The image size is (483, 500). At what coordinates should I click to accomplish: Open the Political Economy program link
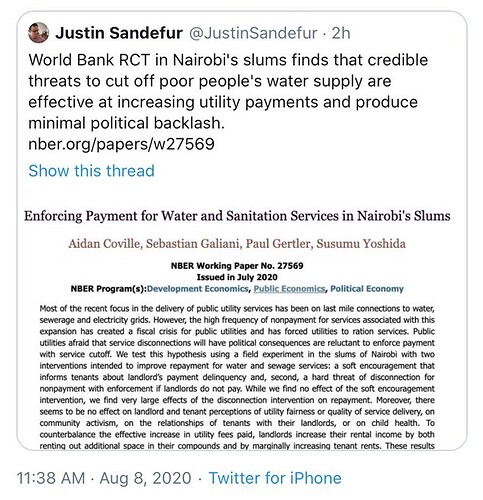[x=367, y=289]
